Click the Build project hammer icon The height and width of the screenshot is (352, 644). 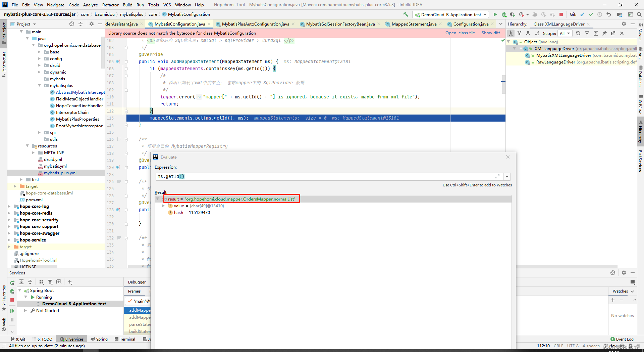tap(406, 14)
